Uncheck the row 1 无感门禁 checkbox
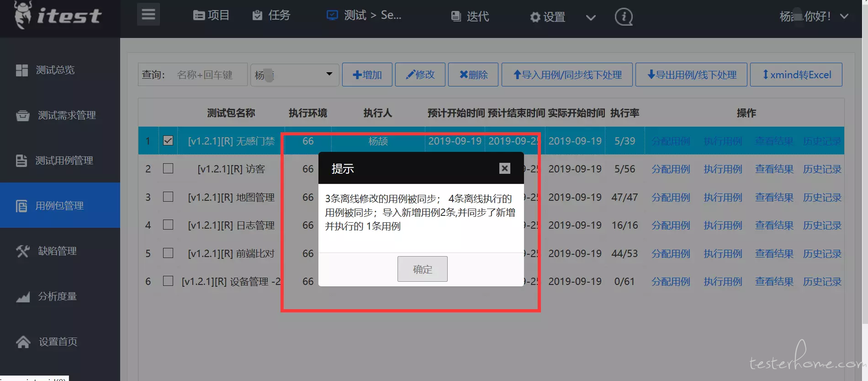Screen dimensions: 868x381 click(x=168, y=140)
